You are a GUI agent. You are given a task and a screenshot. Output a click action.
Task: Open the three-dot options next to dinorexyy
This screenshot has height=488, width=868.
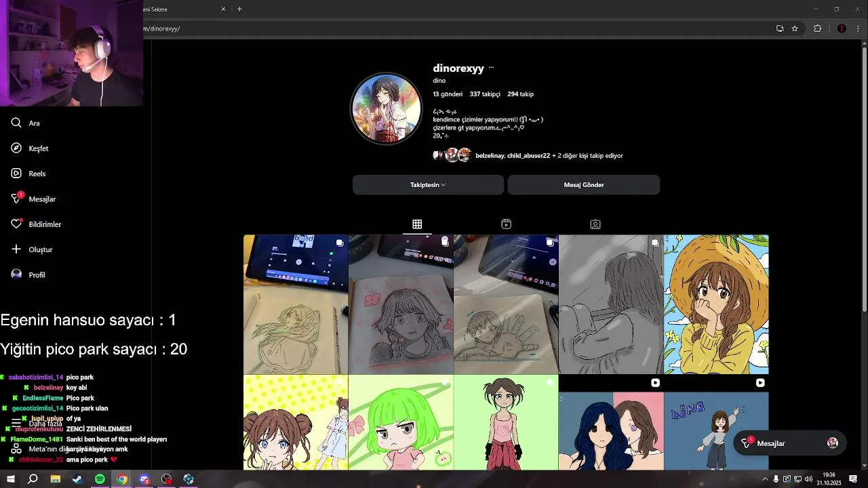pos(491,68)
